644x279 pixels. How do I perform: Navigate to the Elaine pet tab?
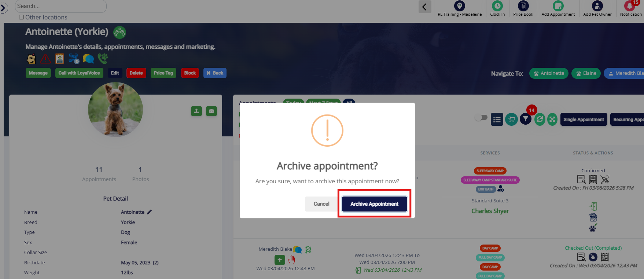[x=586, y=73]
